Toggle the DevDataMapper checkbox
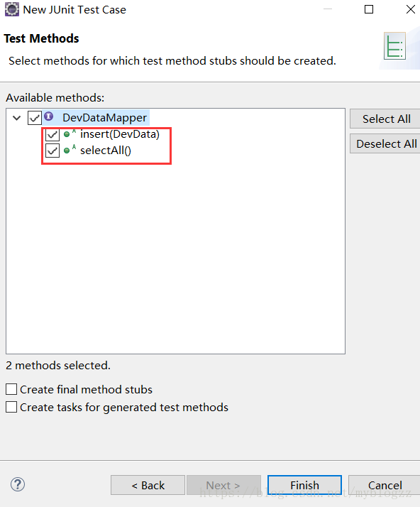420x507 pixels. point(35,118)
